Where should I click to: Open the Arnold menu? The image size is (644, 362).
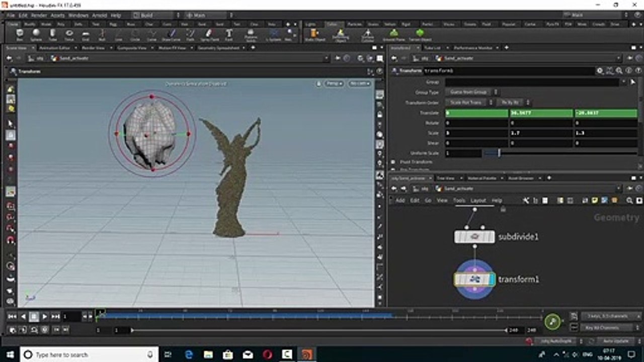100,16
